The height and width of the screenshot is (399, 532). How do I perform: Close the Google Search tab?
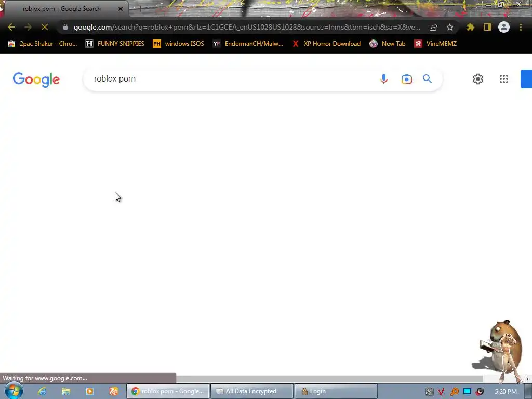pyautogui.click(x=121, y=9)
